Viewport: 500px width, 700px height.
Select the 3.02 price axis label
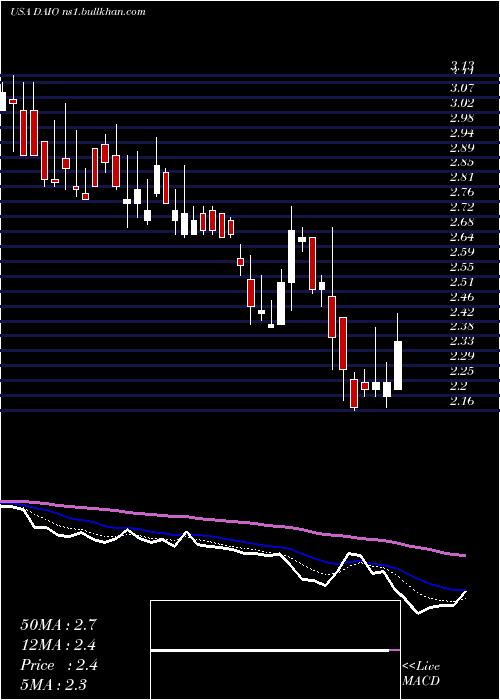462,103
